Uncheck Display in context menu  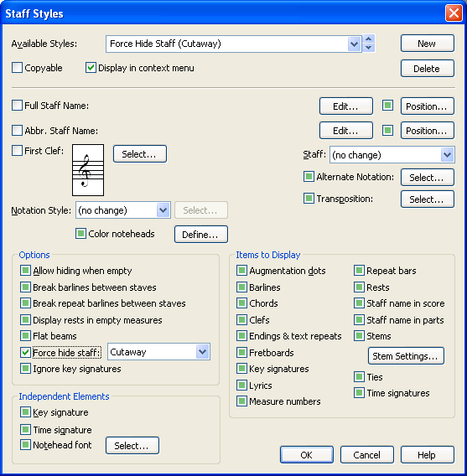tap(91, 68)
